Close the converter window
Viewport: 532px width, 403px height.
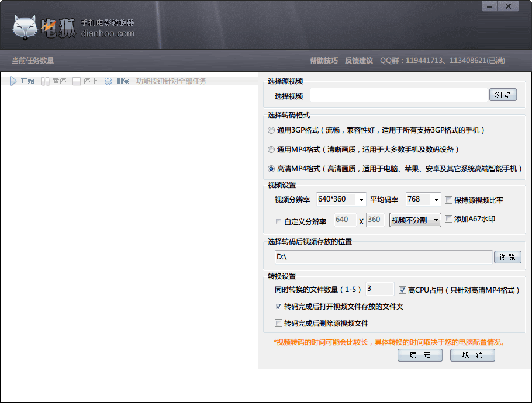point(509,6)
